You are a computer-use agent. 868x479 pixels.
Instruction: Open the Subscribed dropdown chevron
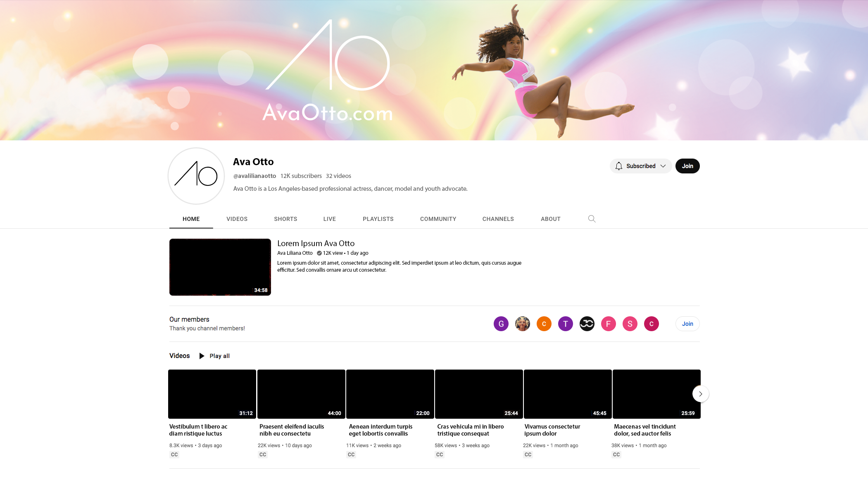tap(663, 166)
